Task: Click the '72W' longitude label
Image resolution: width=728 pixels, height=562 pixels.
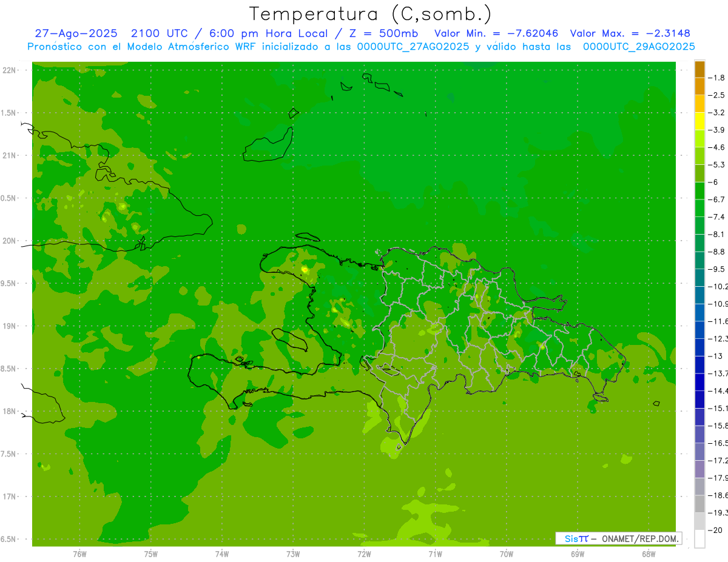Action: (364, 554)
